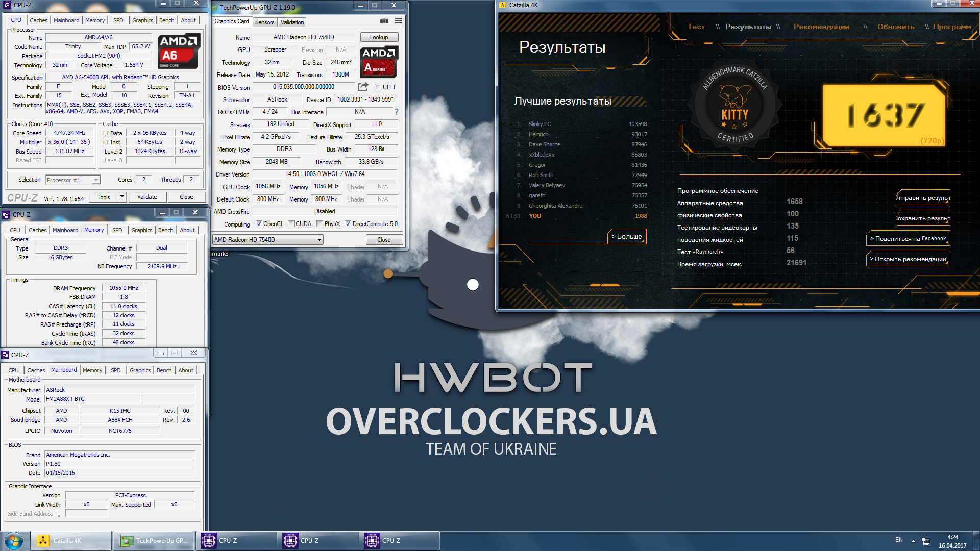
Task: Open the GPU-Z hamburger menu icon
Action: tap(398, 21)
